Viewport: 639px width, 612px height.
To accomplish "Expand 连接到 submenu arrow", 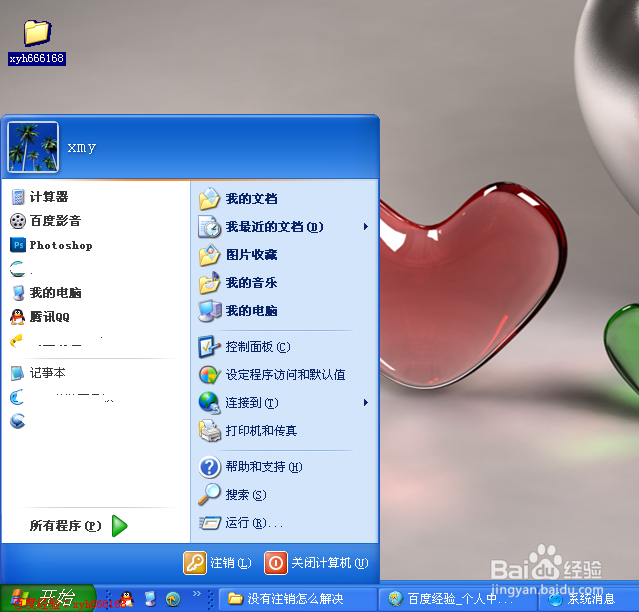I will click(366, 403).
